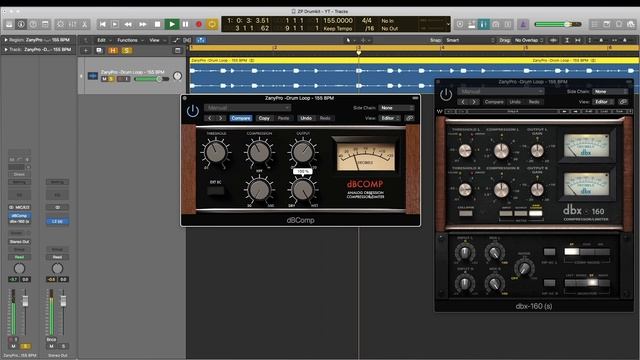Toggle the yellow Cycle button

click(x=212, y=24)
